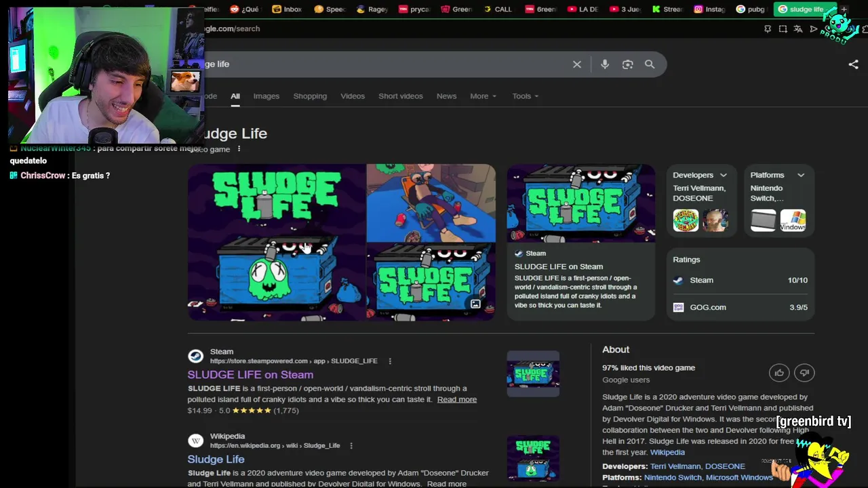Viewport: 868px width, 488px height.
Task: Open the Sludge Life Wikipedia result title
Action: click(x=216, y=460)
